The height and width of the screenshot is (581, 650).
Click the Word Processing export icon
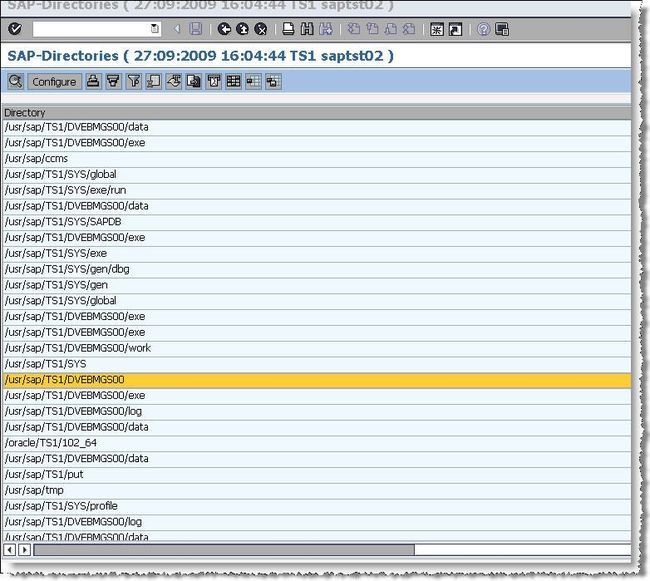[174, 81]
